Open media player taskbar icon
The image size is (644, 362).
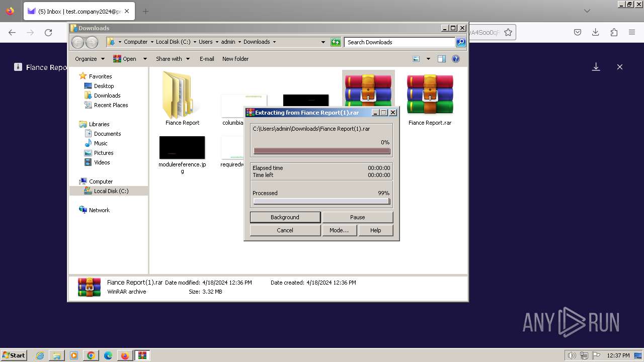[x=74, y=355]
